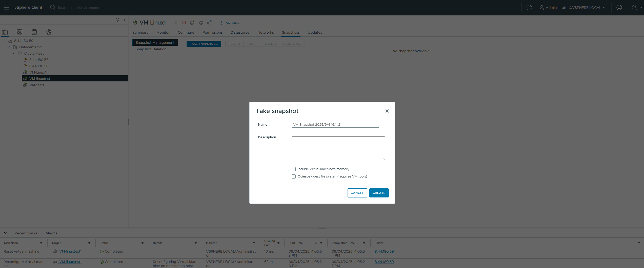Filter the Completion Time column
This screenshot has height=268, width=644.
364,243
